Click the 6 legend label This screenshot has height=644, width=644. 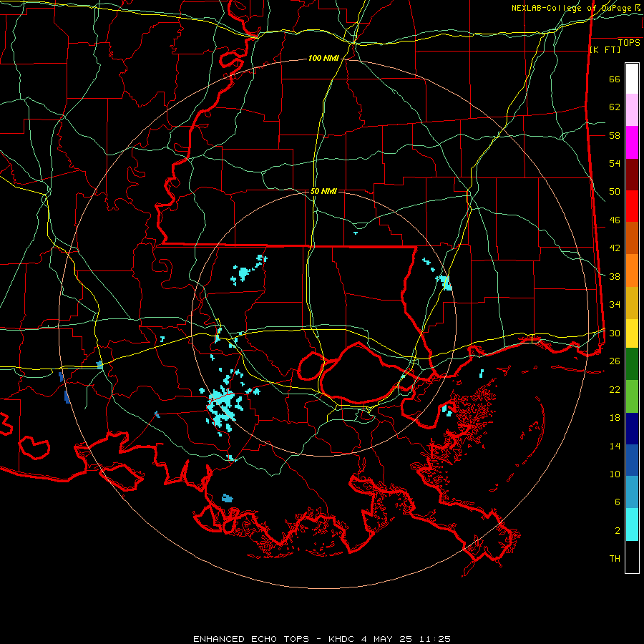point(618,502)
